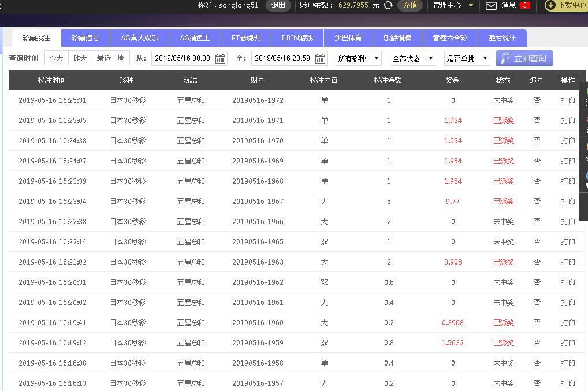Click the 消息 messages label
Image resolution: width=588 pixels, height=391 pixels.
pyautogui.click(x=509, y=5)
